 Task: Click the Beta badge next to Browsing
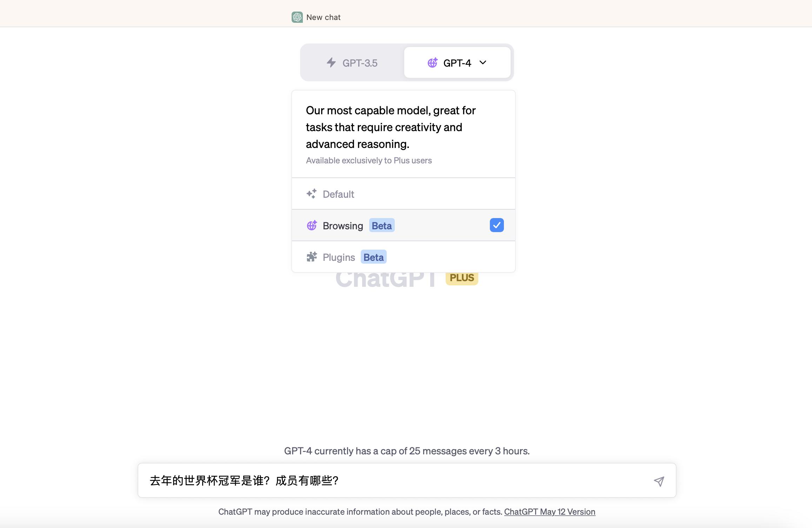click(381, 225)
